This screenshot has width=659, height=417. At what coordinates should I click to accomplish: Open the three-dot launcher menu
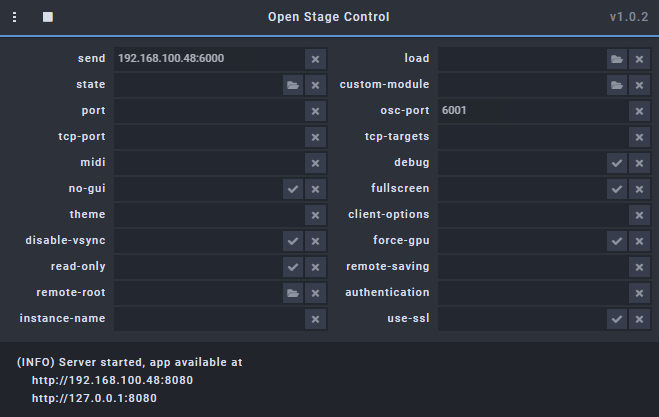click(x=15, y=17)
